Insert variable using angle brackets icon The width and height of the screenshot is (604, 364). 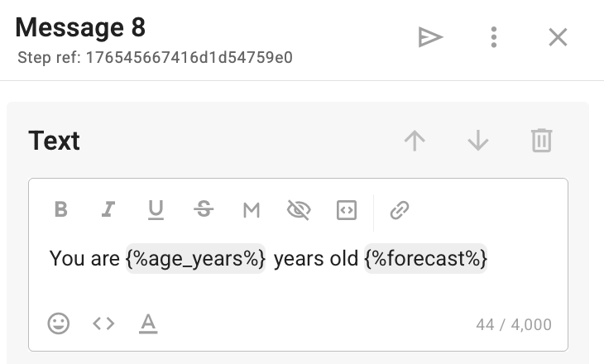[x=103, y=323]
